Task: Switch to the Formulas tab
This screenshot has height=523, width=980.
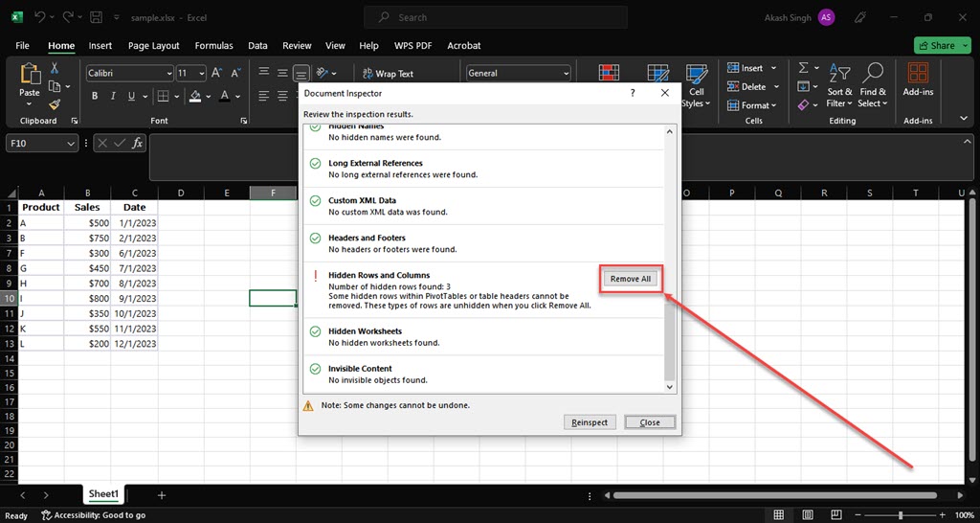Action: tap(213, 46)
